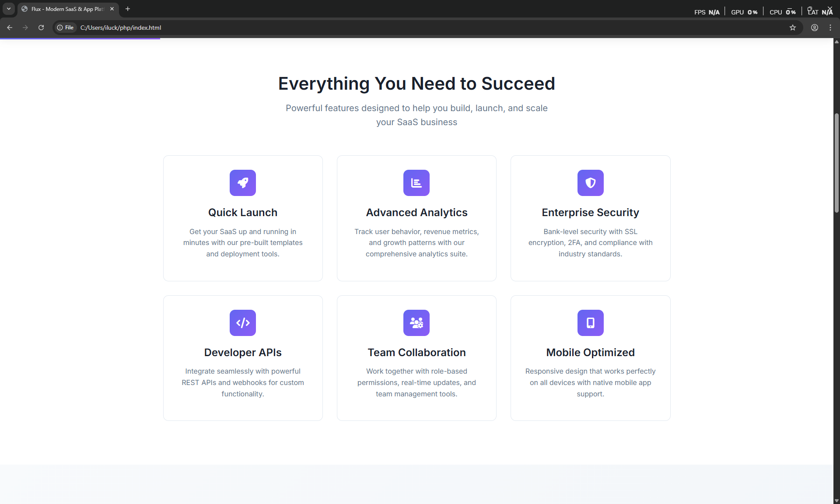
Task: Click the Developer APIs code icon
Action: coord(243,323)
